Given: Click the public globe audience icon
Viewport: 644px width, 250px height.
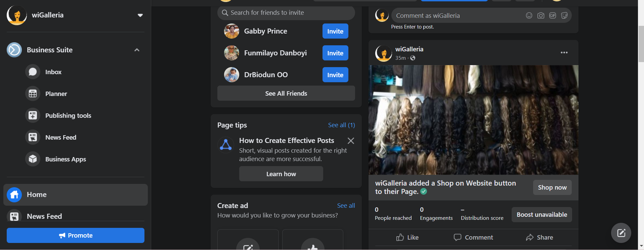Looking at the screenshot, I should 413,58.
